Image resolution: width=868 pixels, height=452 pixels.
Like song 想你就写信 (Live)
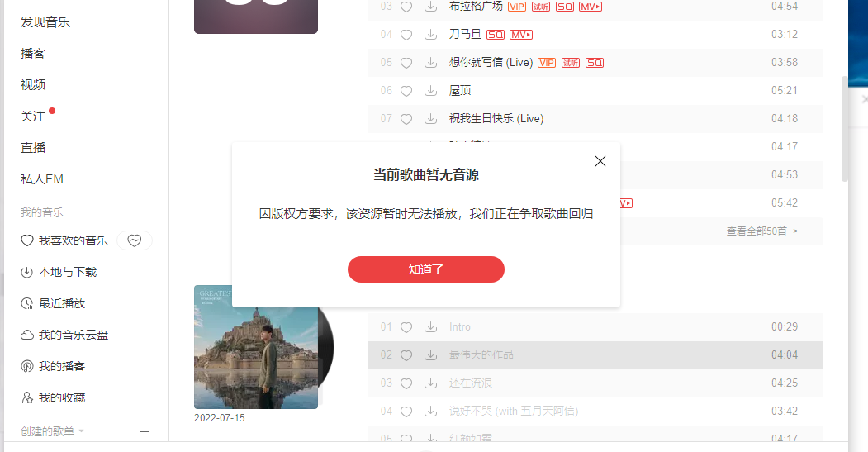[406, 63]
